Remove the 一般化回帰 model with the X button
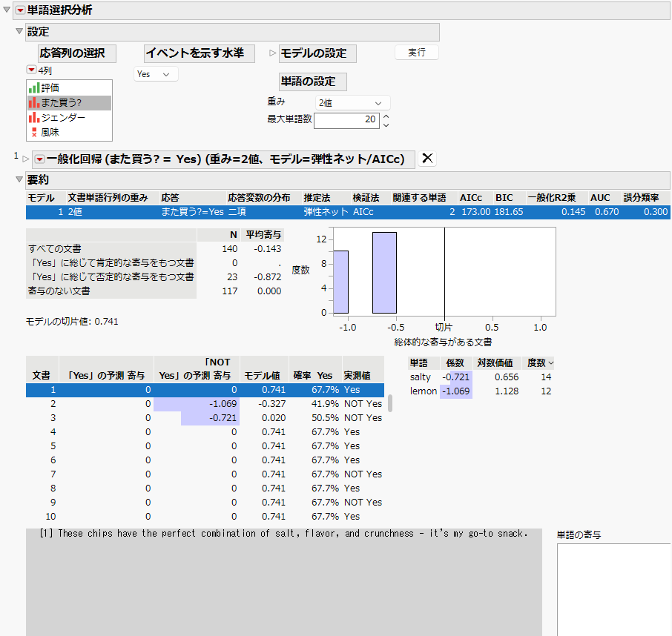This screenshot has height=636, width=672. (427, 159)
